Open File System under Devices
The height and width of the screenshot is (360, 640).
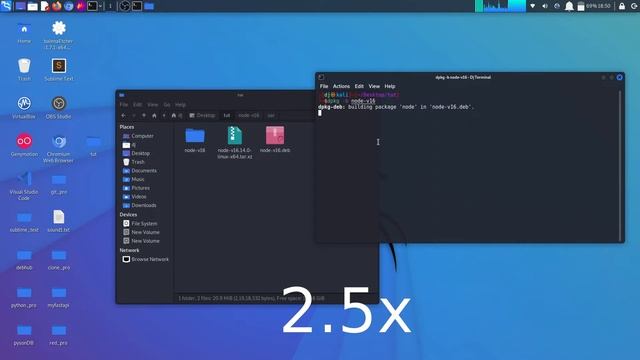pos(140,224)
